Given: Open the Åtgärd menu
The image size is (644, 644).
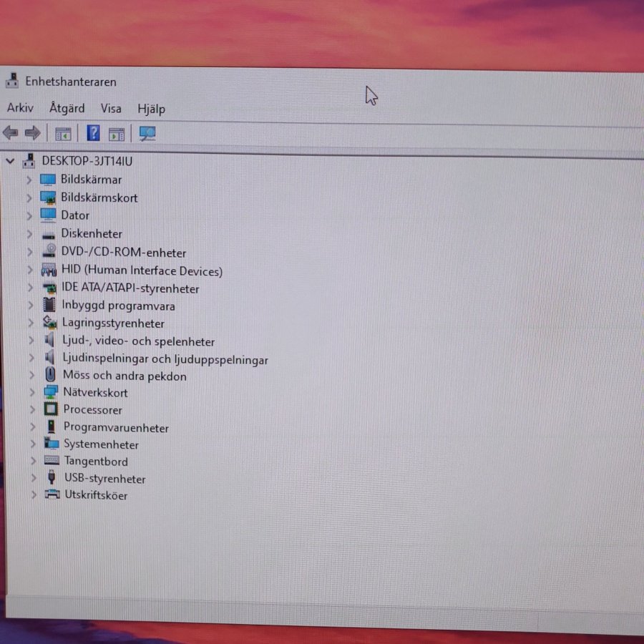Looking at the screenshot, I should click(x=67, y=109).
